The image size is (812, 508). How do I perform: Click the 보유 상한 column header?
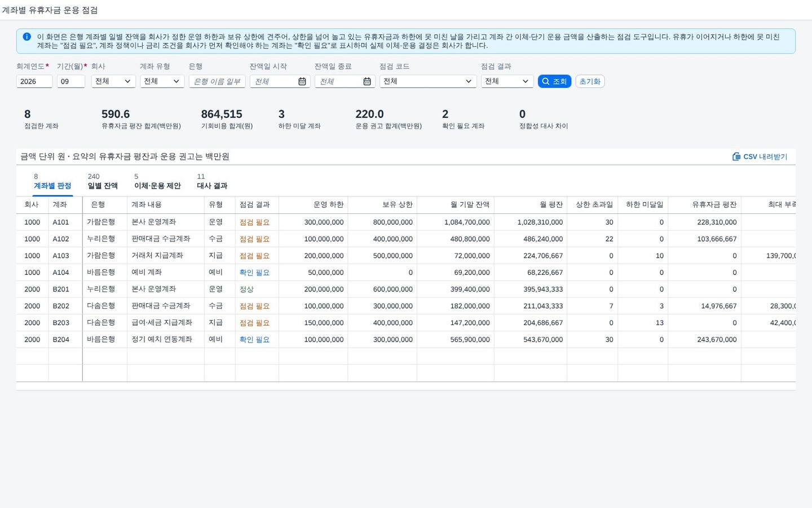click(x=382, y=205)
